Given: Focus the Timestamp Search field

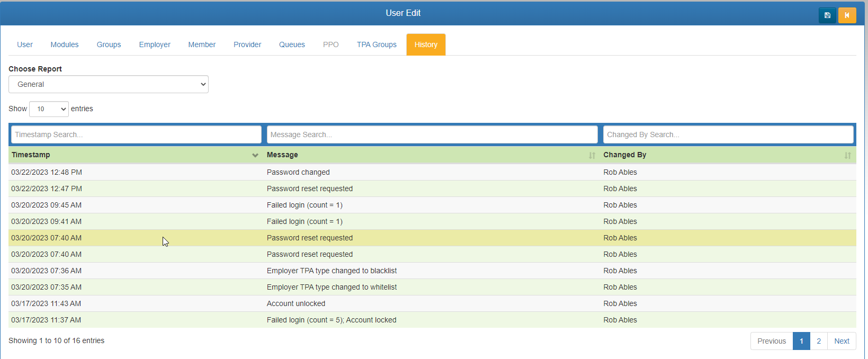Looking at the screenshot, I should (x=136, y=134).
